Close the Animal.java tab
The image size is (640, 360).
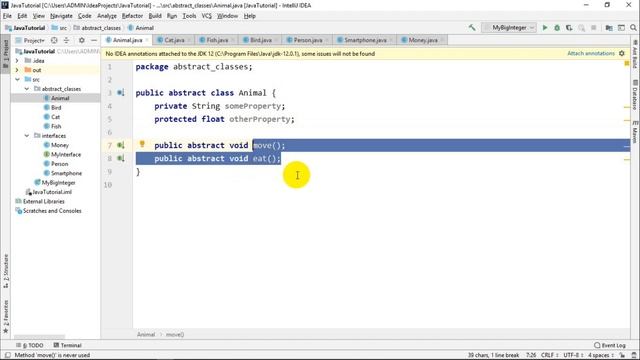(147, 40)
